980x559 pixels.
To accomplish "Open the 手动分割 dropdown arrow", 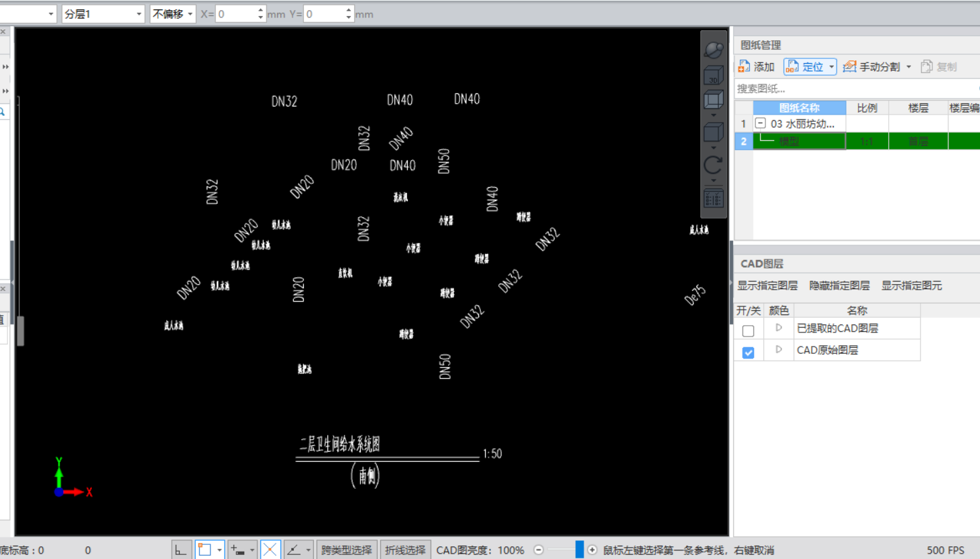I will (x=909, y=66).
